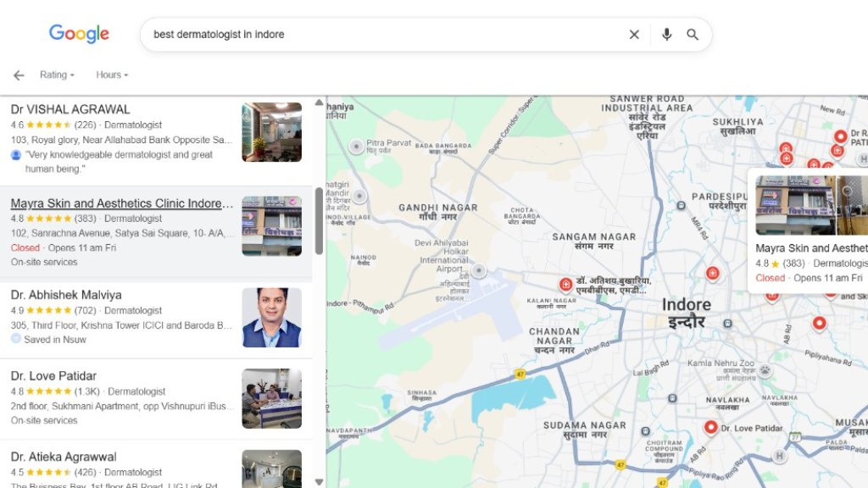Open Mayra Skin and Aesthetics Clinic listing

click(x=120, y=204)
